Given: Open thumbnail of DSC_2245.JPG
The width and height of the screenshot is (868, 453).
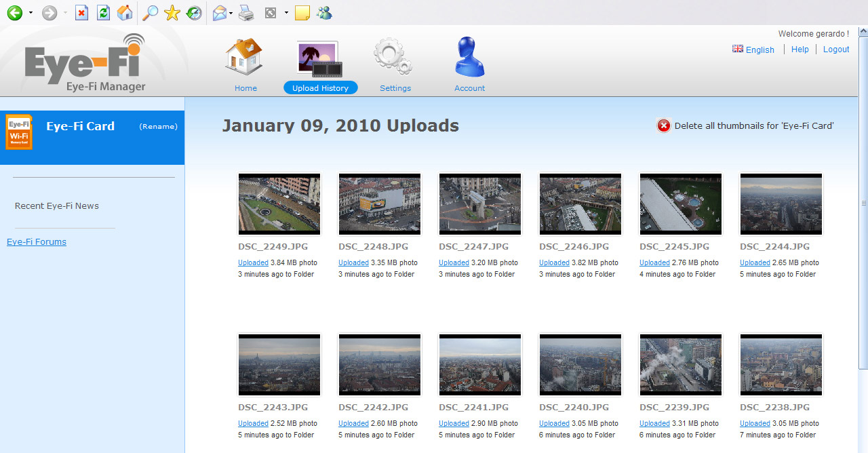Looking at the screenshot, I should [x=680, y=204].
